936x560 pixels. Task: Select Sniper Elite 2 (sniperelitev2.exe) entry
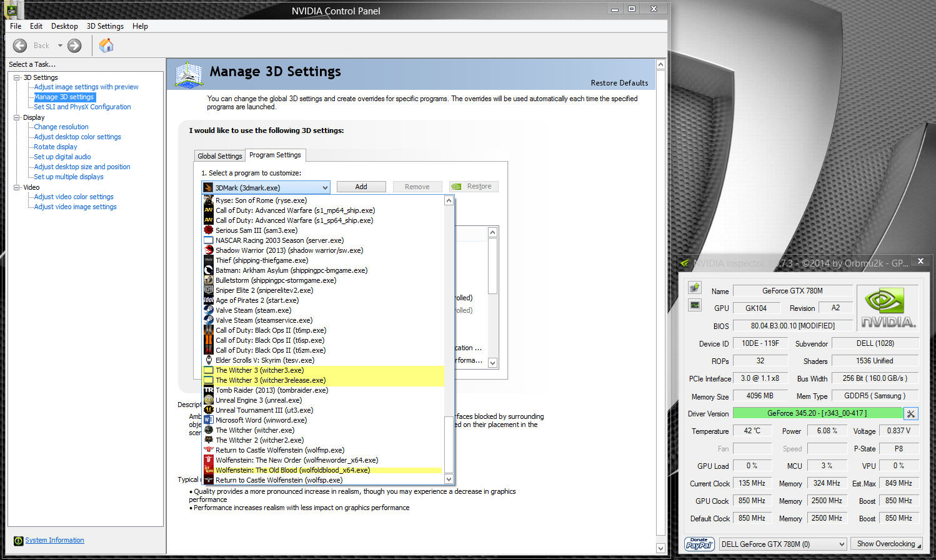pyautogui.click(x=323, y=290)
